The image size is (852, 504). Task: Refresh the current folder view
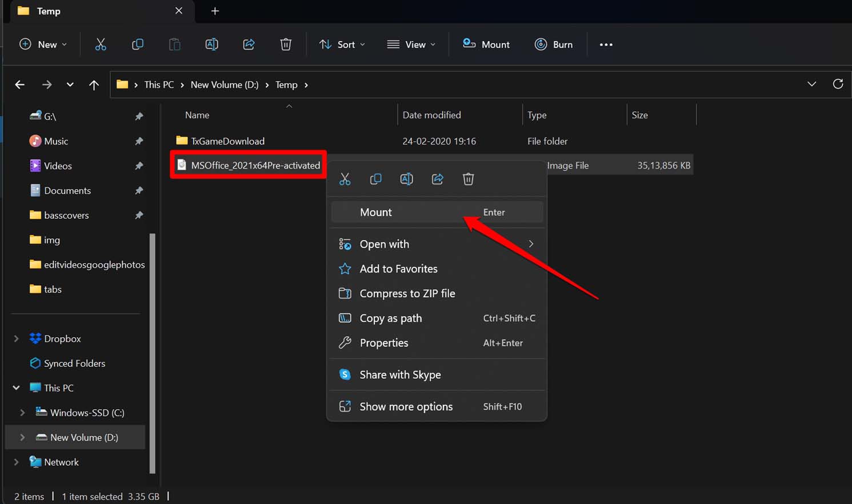point(838,85)
